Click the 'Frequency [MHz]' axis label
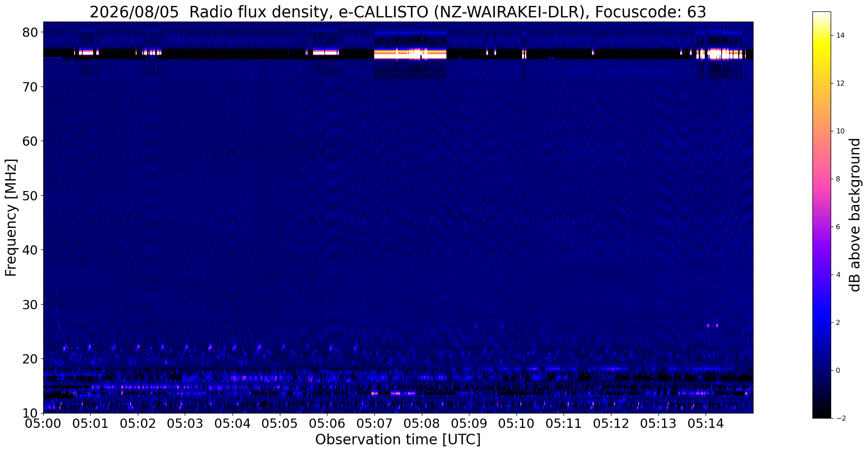This screenshot has width=868, height=452. pyautogui.click(x=11, y=217)
